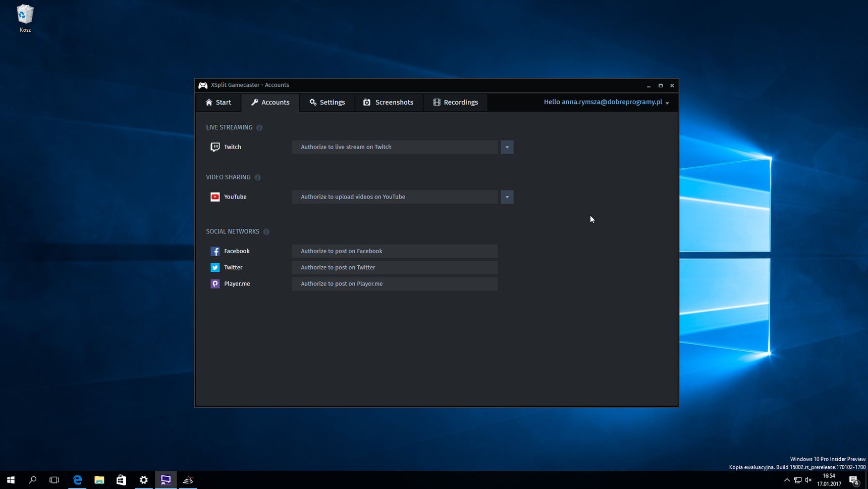The image size is (868, 489).
Task: Click the Facebook service label
Action: (x=237, y=251)
